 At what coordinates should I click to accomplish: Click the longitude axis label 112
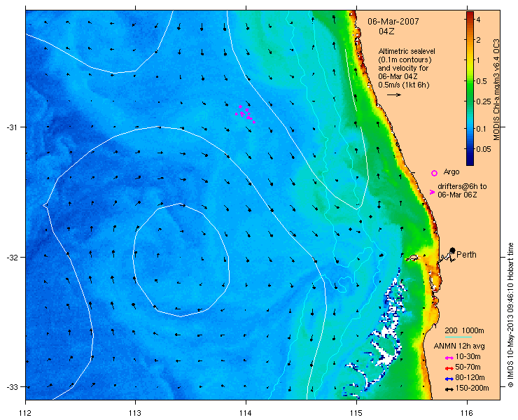(25, 413)
